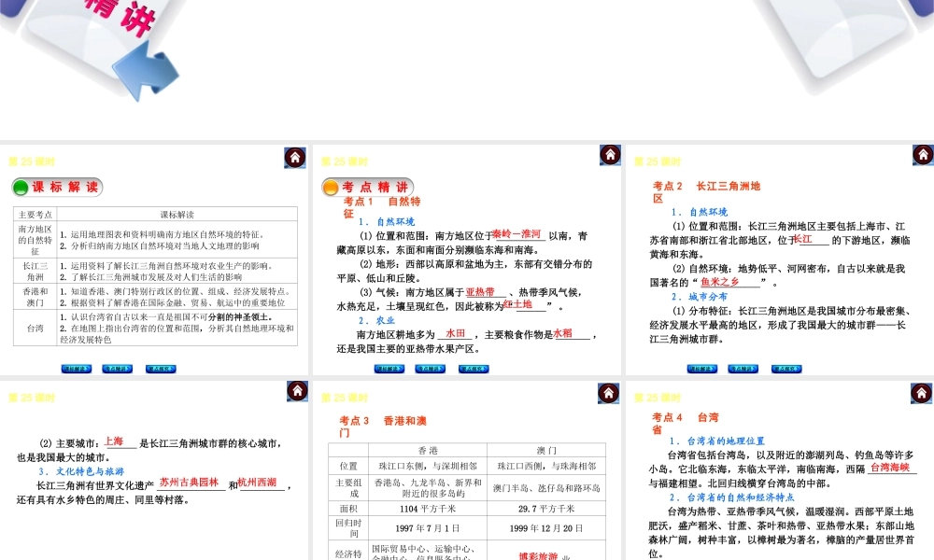Click 考点精讲 nav button on course-standard table slide
The height and width of the screenshot is (560, 934).
click(x=117, y=369)
